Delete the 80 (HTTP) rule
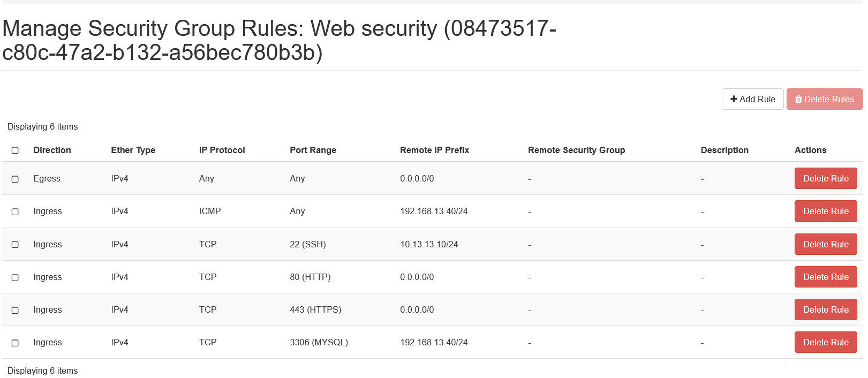The width and height of the screenshot is (868, 378). (x=826, y=277)
